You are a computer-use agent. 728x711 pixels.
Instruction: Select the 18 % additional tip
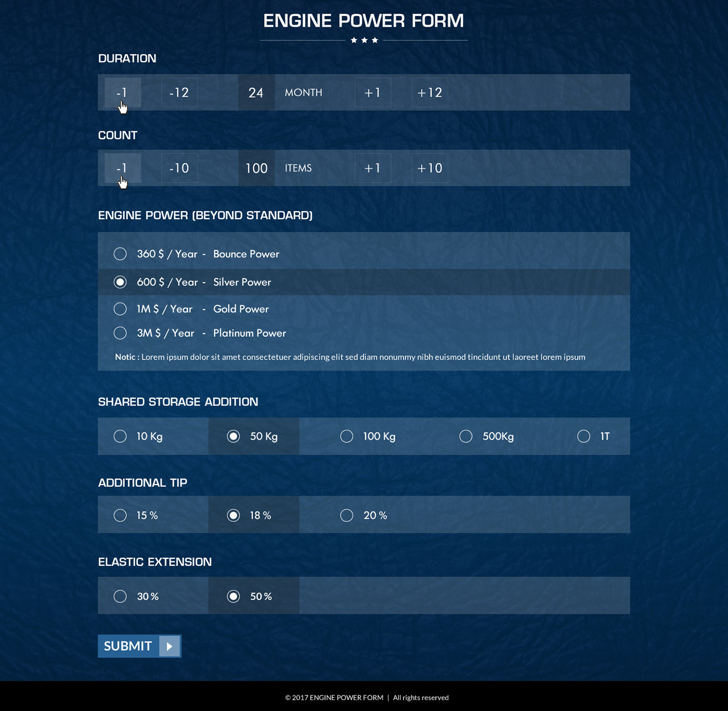tap(233, 515)
